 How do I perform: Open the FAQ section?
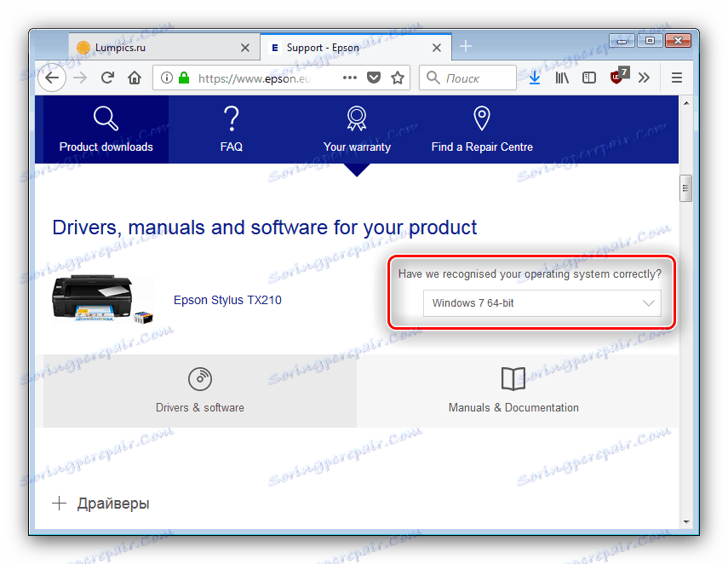coord(232,129)
